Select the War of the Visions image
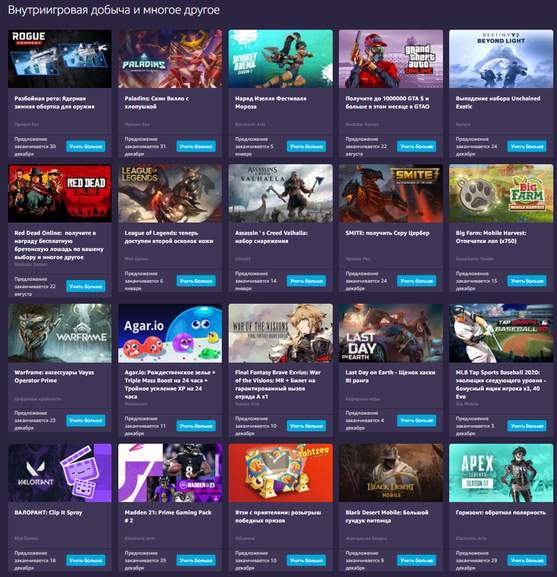557x577 pixels. 280,333
